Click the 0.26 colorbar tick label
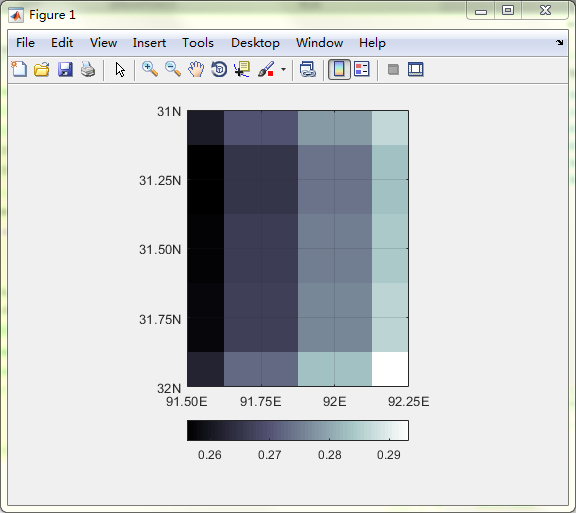This screenshot has width=576, height=513. [210, 455]
